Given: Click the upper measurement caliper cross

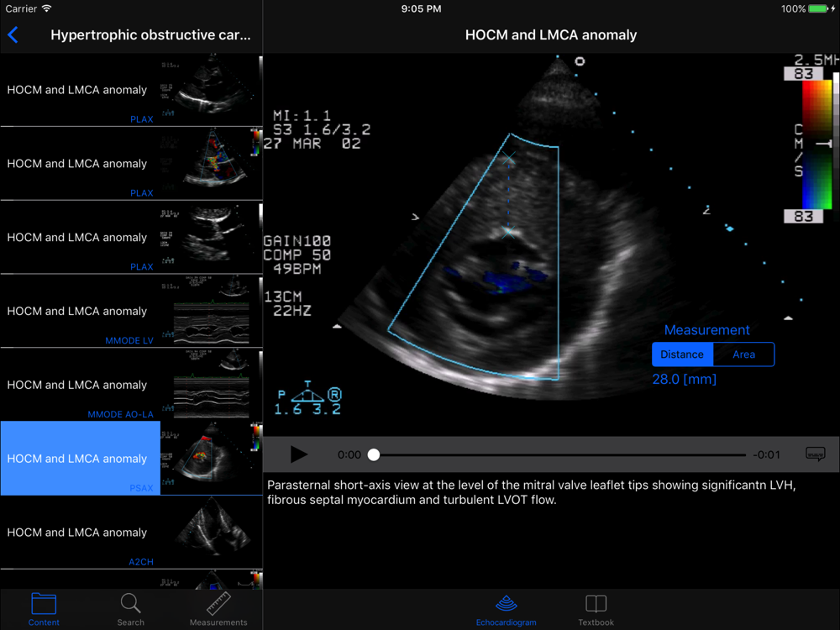Looking at the screenshot, I should click(508, 158).
